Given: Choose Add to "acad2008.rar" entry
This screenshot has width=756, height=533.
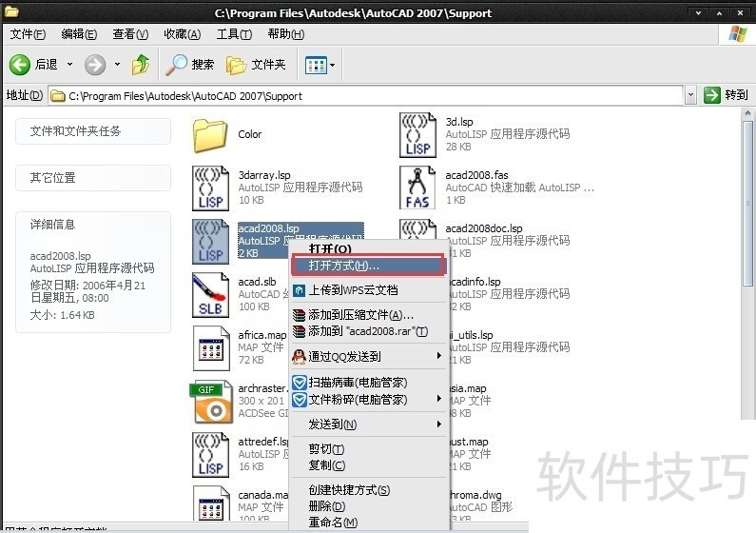Looking at the screenshot, I should [x=370, y=331].
